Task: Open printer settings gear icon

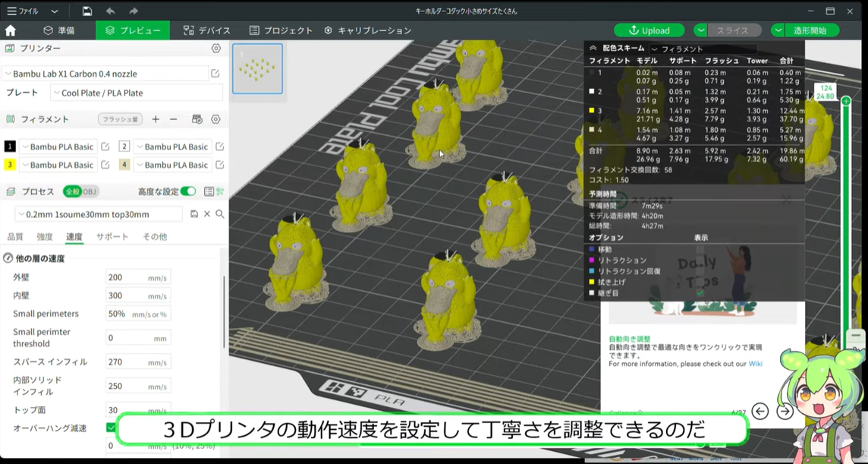Action: point(216,49)
